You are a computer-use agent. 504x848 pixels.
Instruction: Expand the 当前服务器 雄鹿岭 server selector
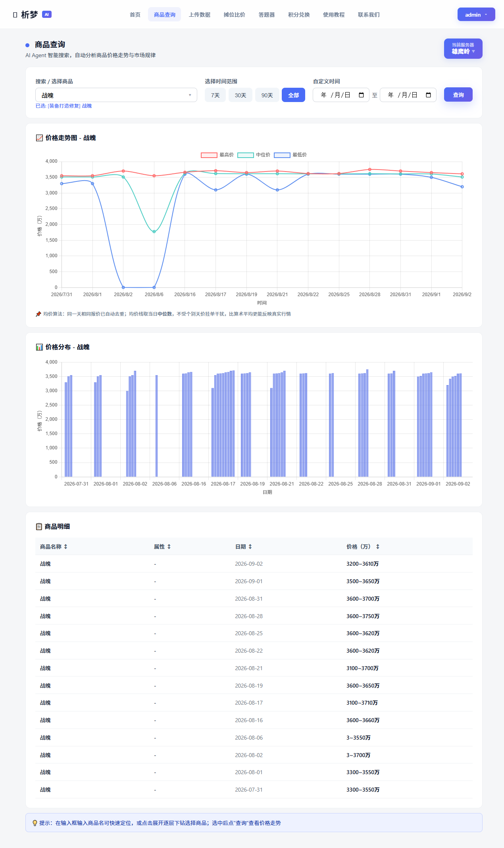[463, 48]
